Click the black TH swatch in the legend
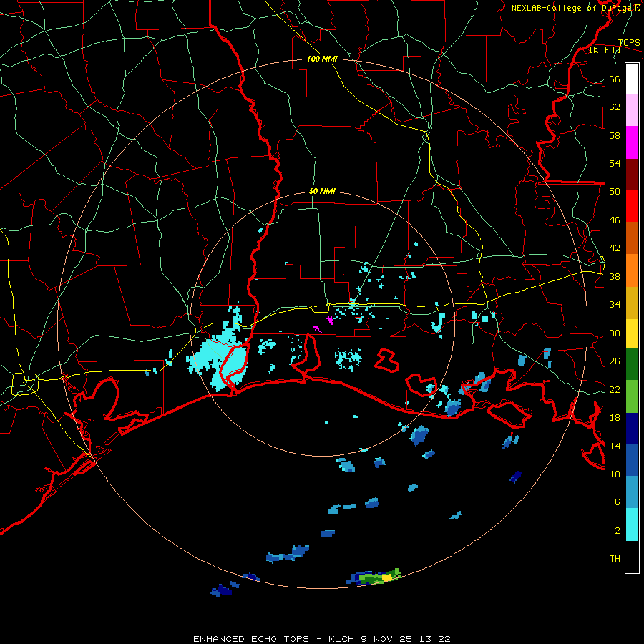This screenshot has width=644, height=644. [x=632, y=557]
